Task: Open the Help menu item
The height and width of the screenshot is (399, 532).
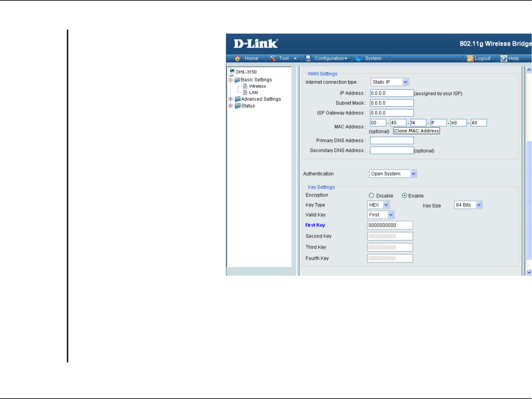Action: coord(514,58)
